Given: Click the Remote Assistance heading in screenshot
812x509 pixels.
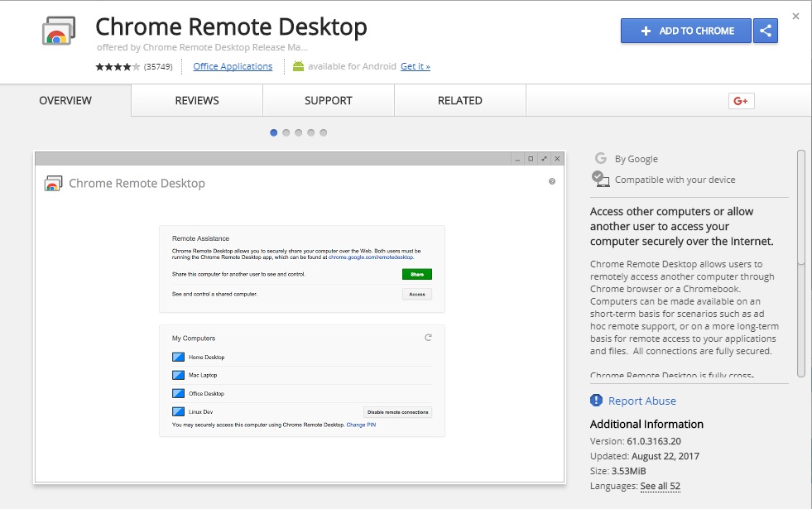Looking at the screenshot, I should click(x=200, y=238).
